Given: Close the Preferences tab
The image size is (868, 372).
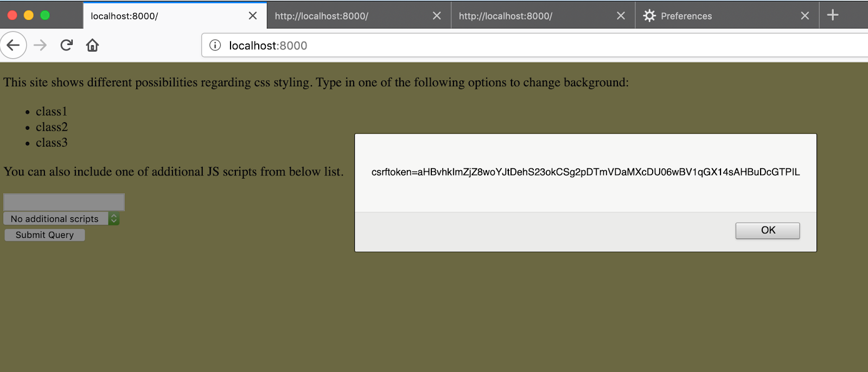Looking at the screenshot, I should point(805,16).
